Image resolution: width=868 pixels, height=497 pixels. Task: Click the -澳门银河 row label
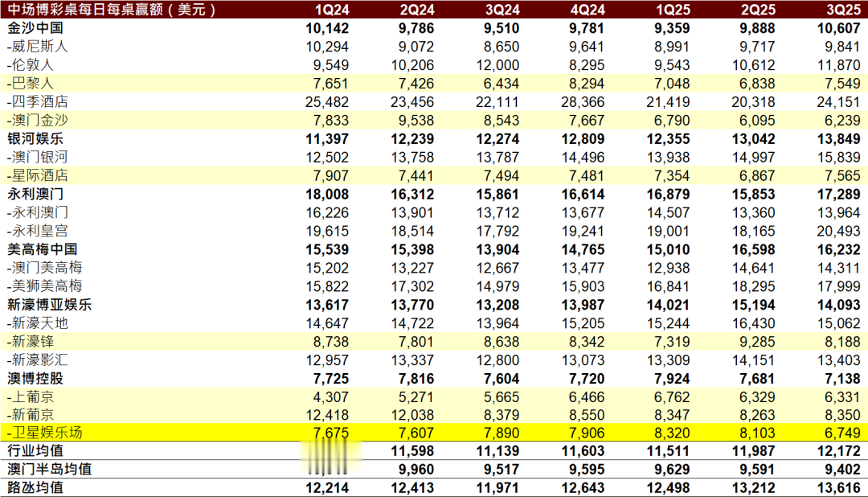[x=37, y=158]
